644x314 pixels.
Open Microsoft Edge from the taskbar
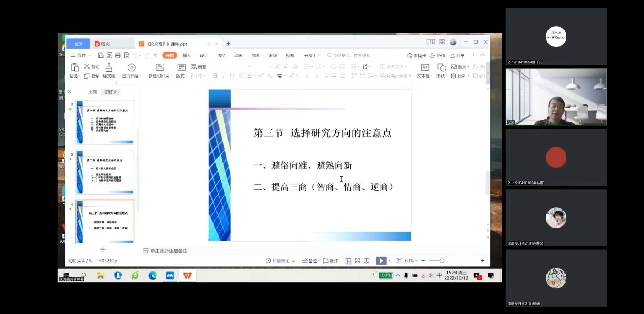coord(153,275)
